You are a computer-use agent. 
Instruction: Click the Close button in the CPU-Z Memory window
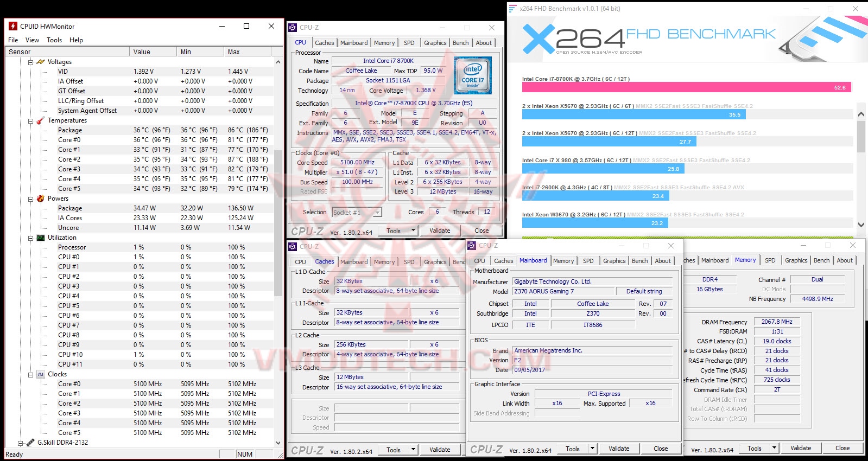click(842, 449)
